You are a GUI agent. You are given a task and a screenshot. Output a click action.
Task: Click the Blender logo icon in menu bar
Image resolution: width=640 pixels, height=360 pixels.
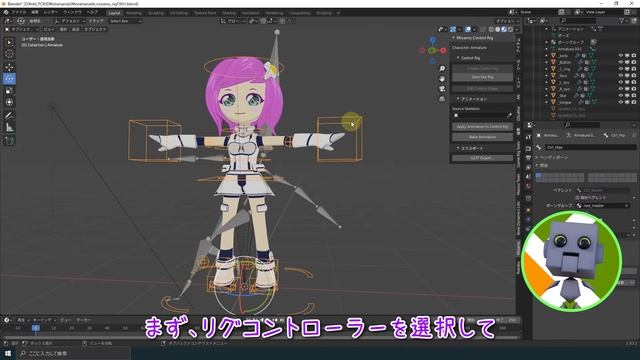tap(6, 13)
